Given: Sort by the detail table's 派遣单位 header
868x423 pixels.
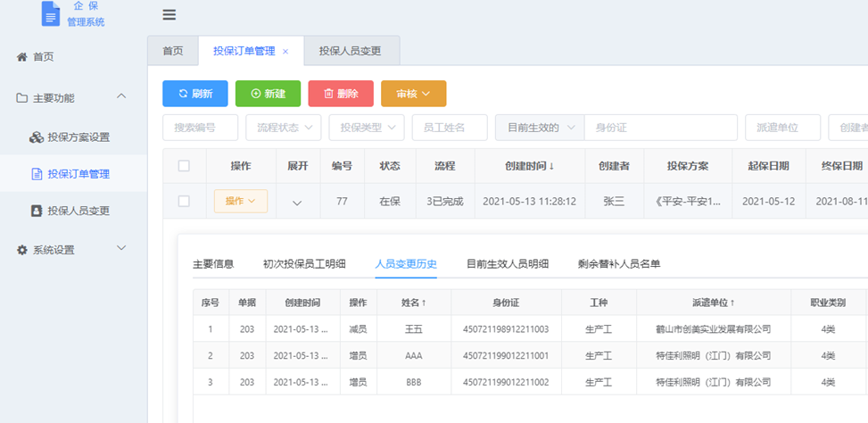Looking at the screenshot, I should [x=714, y=303].
